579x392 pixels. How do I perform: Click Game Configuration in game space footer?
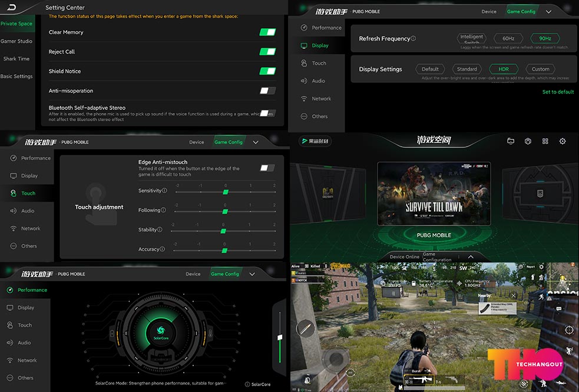click(437, 257)
